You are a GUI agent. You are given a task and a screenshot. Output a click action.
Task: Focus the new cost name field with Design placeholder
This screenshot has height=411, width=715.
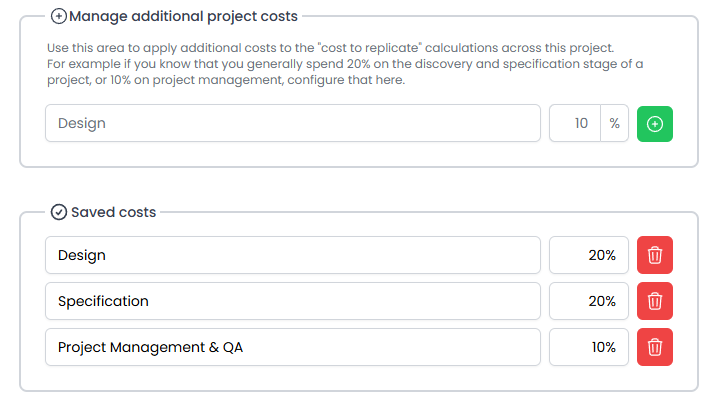(x=292, y=124)
